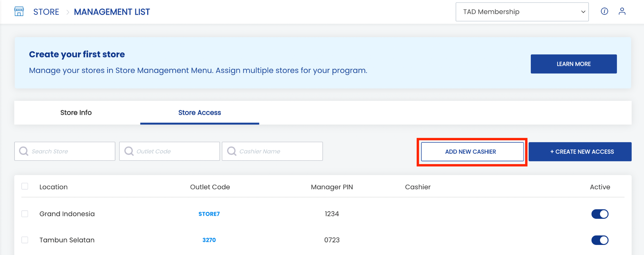The image size is (644, 255).
Task: Open the STORE7 outlet code link
Action: (x=209, y=214)
